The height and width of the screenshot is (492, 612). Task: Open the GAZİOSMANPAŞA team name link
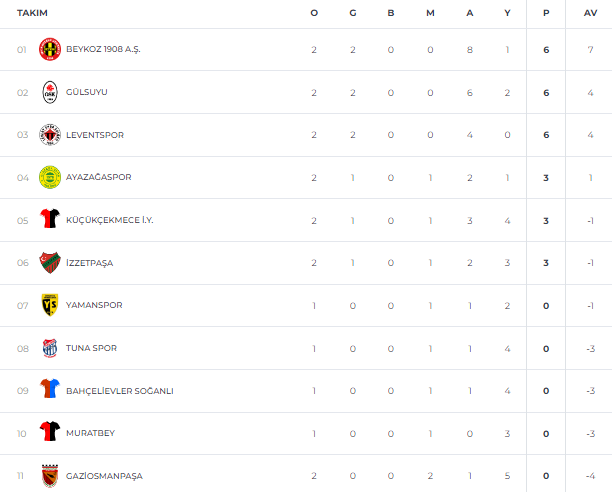pyautogui.click(x=104, y=476)
